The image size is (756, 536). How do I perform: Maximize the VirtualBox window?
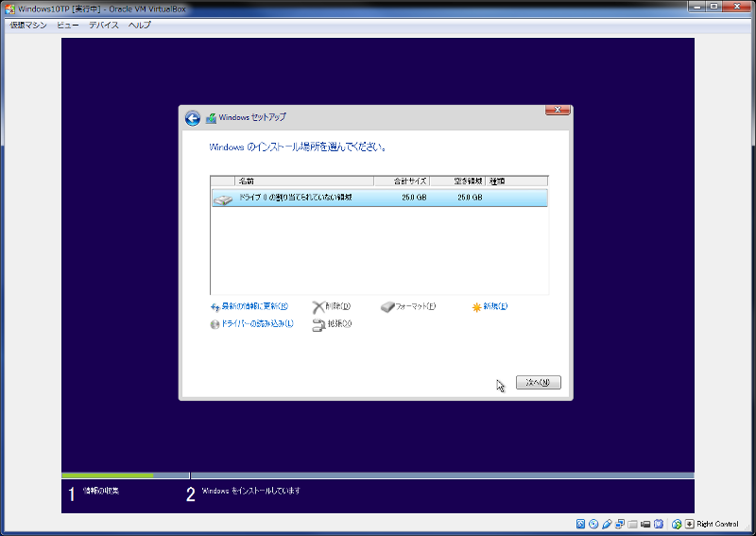coord(714,7)
